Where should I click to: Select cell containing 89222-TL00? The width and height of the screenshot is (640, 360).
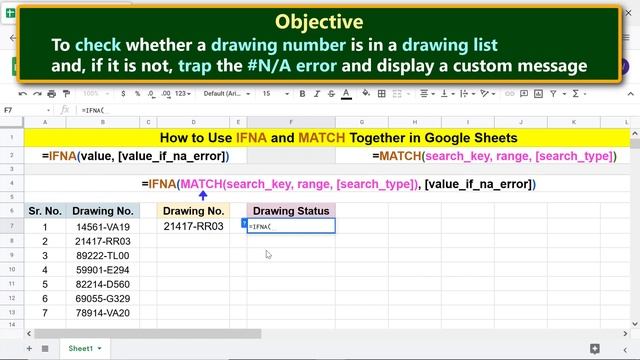coord(103,256)
